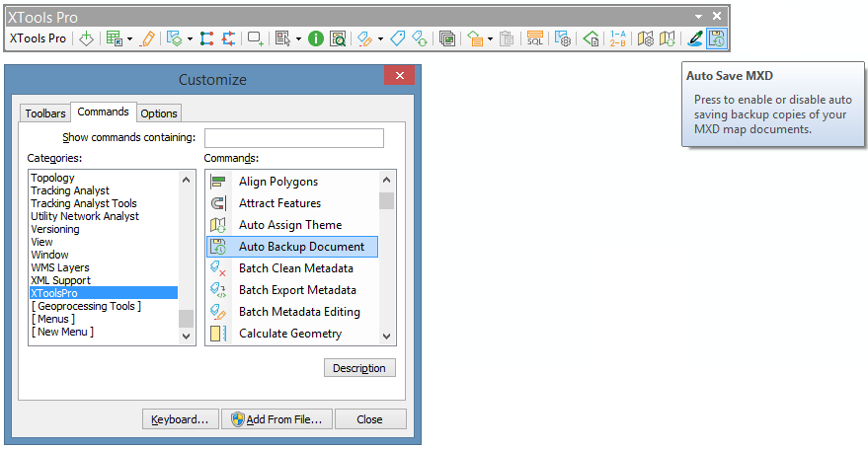Viewport: 868px width, 450px height.
Task: Click the blue layers toolbar icon
Action: [x=175, y=38]
